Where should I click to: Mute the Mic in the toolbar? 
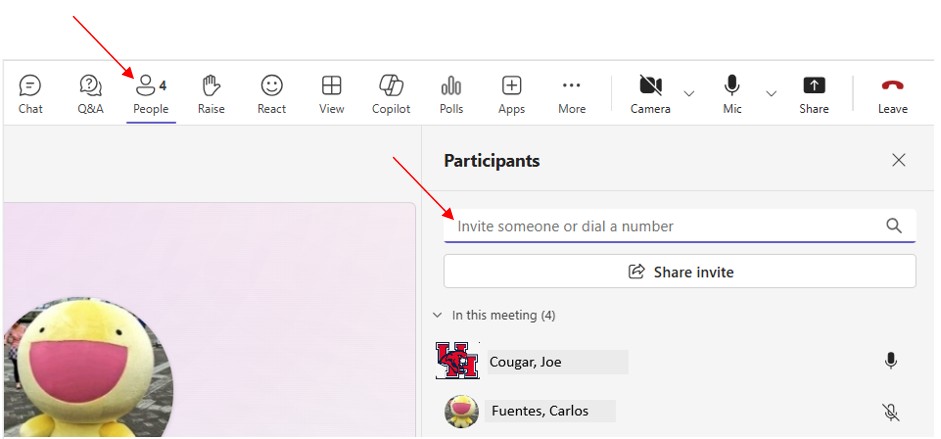(x=732, y=95)
